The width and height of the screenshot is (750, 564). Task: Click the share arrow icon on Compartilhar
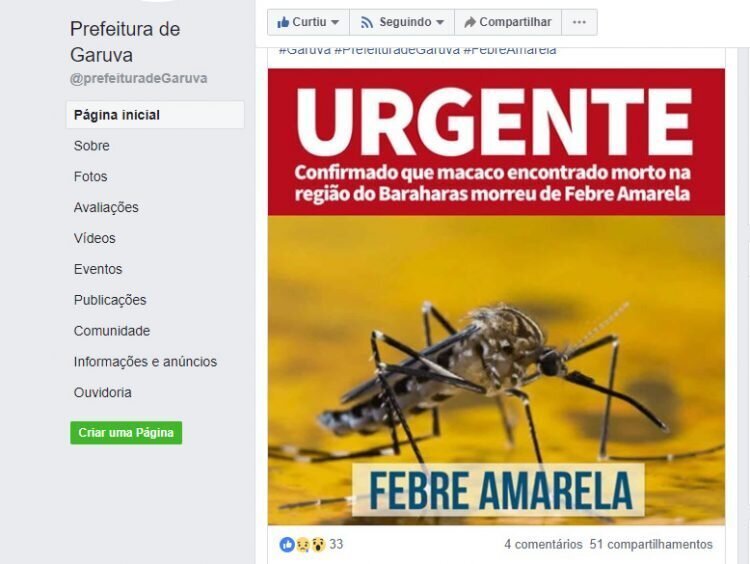pos(470,22)
